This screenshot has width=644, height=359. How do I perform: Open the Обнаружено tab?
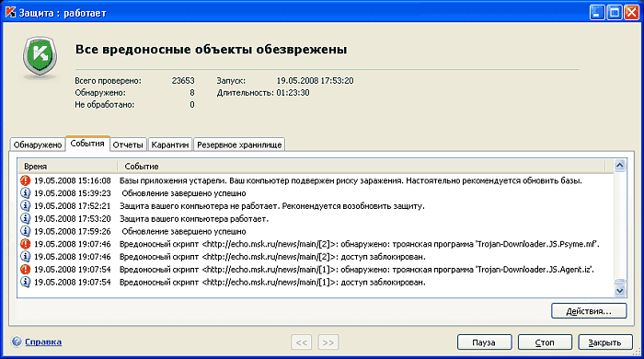click(38, 145)
